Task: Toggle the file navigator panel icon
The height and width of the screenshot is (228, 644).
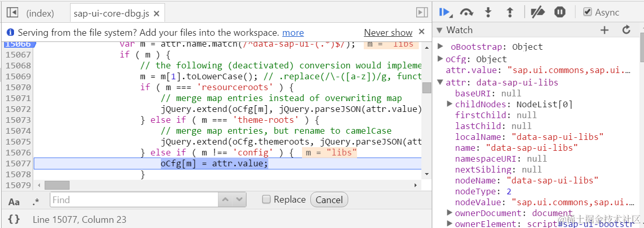Action: point(12,12)
